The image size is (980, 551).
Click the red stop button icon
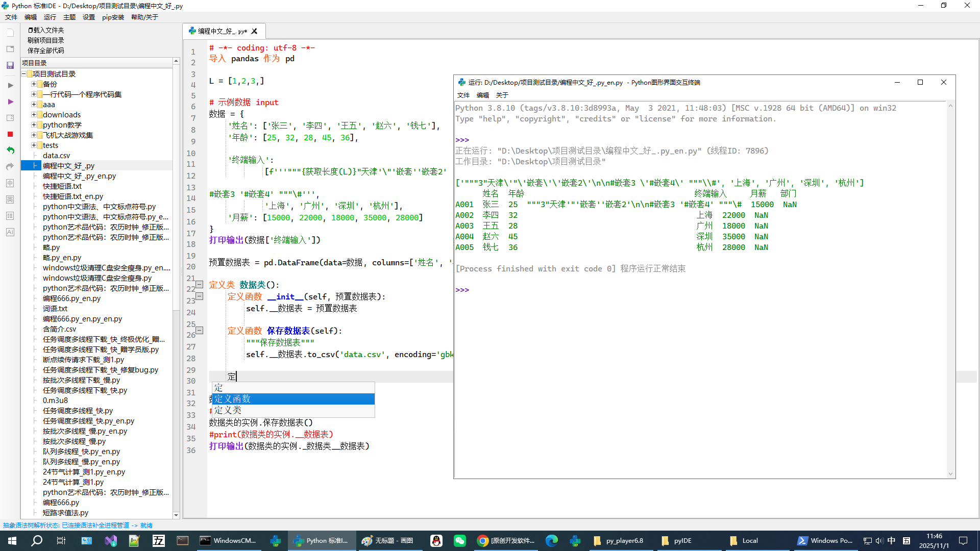10,134
